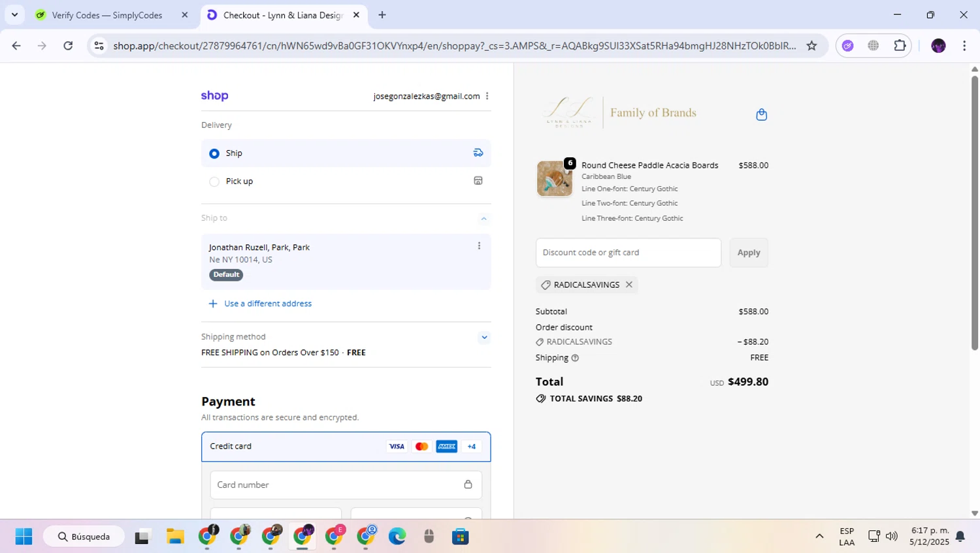
Task: Click the Apply discount button
Action: (x=749, y=253)
